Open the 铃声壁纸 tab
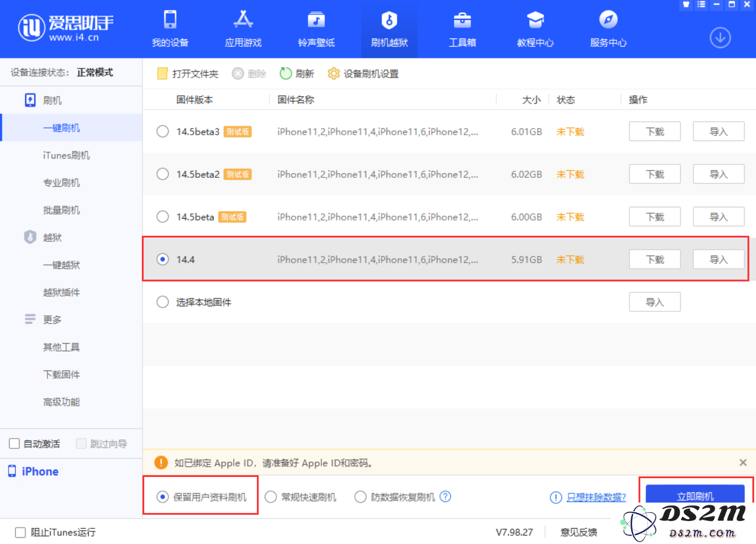Image resolution: width=756 pixels, height=544 pixels. pos(316,29)
